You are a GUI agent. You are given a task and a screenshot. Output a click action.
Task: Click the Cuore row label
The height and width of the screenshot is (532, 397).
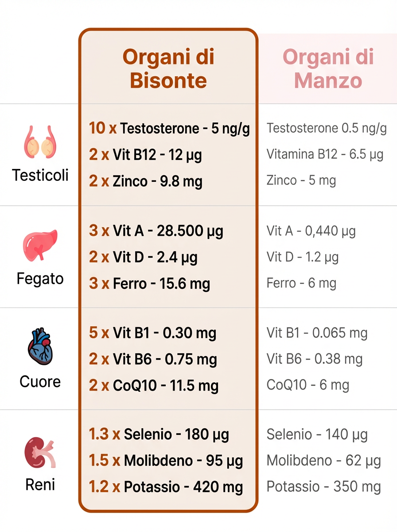coord(40,381)
